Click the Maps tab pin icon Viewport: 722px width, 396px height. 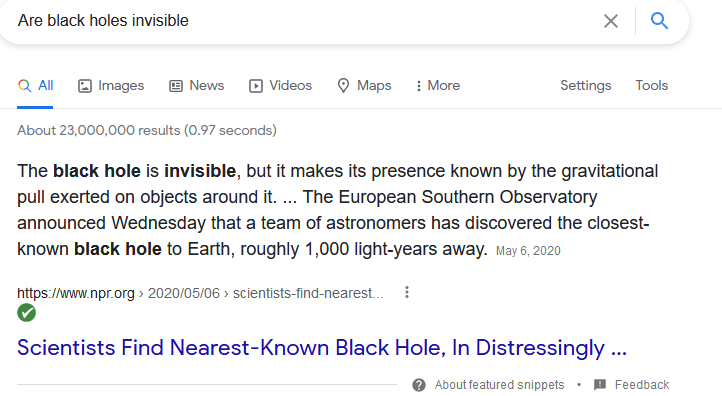point(343,86)
